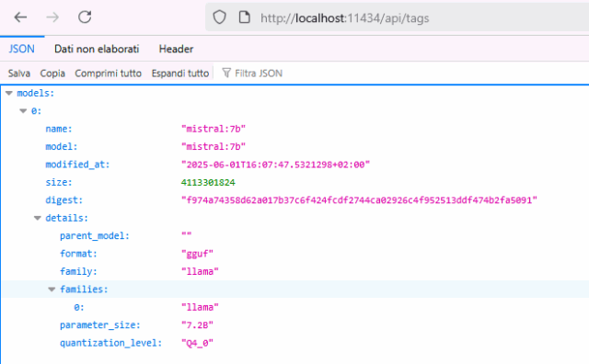Collapse the models node
This screenshot has height=364, width=589.
tap(9, 93)
